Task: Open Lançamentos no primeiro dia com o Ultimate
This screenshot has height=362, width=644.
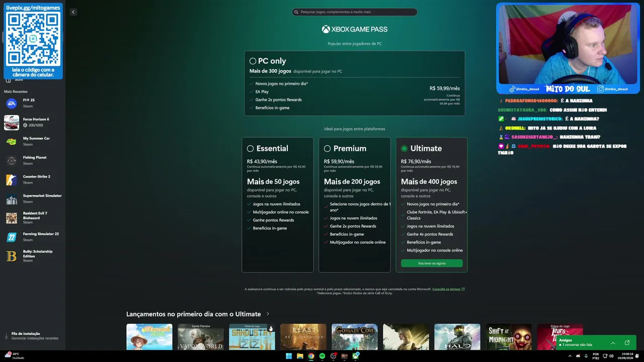Action: (194, 314)
